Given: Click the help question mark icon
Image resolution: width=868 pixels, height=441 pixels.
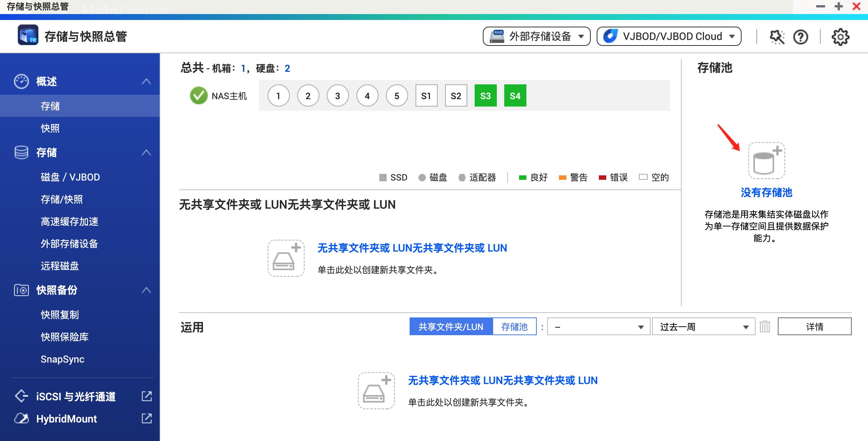Looking at the screenshot, I should 801,37.
